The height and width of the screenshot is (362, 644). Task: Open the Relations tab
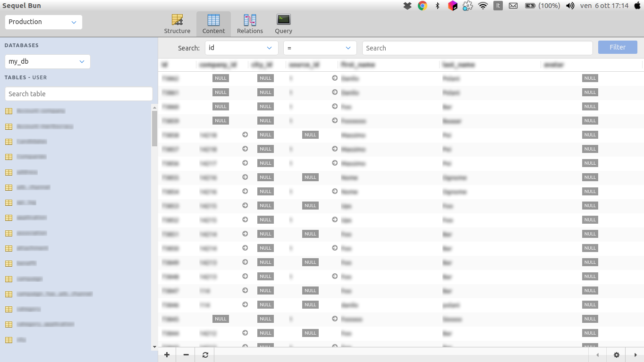250,24
